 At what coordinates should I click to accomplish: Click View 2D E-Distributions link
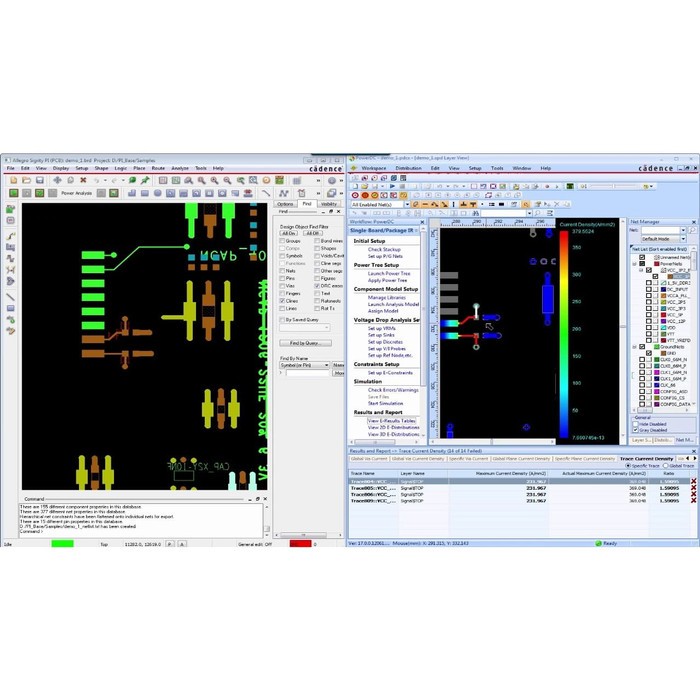[x=393, y=427]
